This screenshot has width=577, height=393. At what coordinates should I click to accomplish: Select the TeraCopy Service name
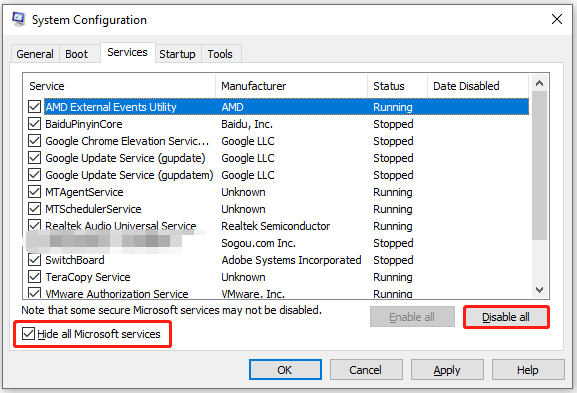tap(88, 277)
